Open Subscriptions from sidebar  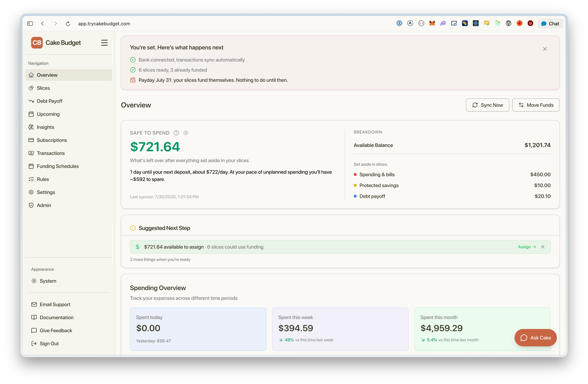pyautogui.click(x=68, y=140)
